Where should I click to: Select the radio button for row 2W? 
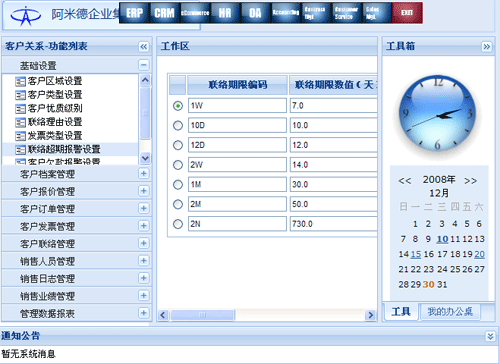pyautogui.click(x=178, y=165)
